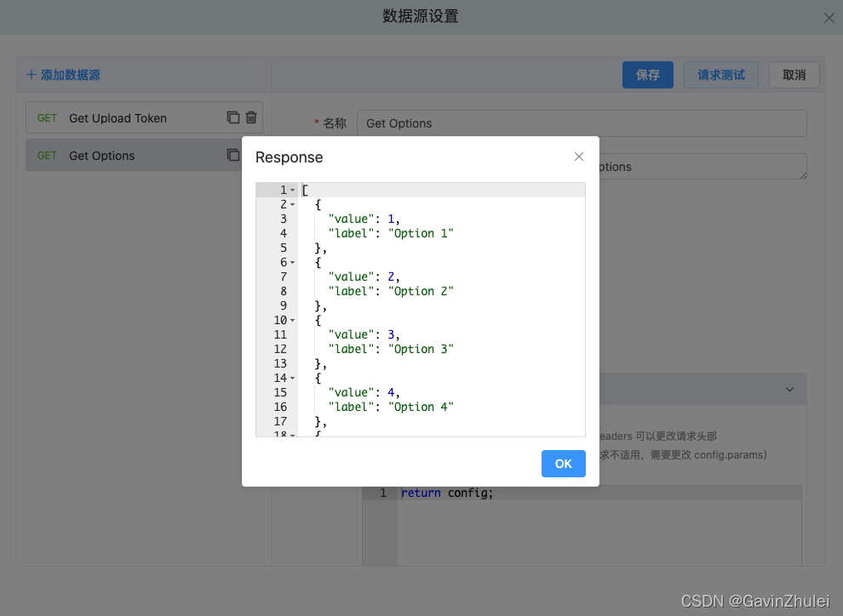The image size is (843, 616).
Task: Fold the object starting at line 2
Action: coord(293,205)
